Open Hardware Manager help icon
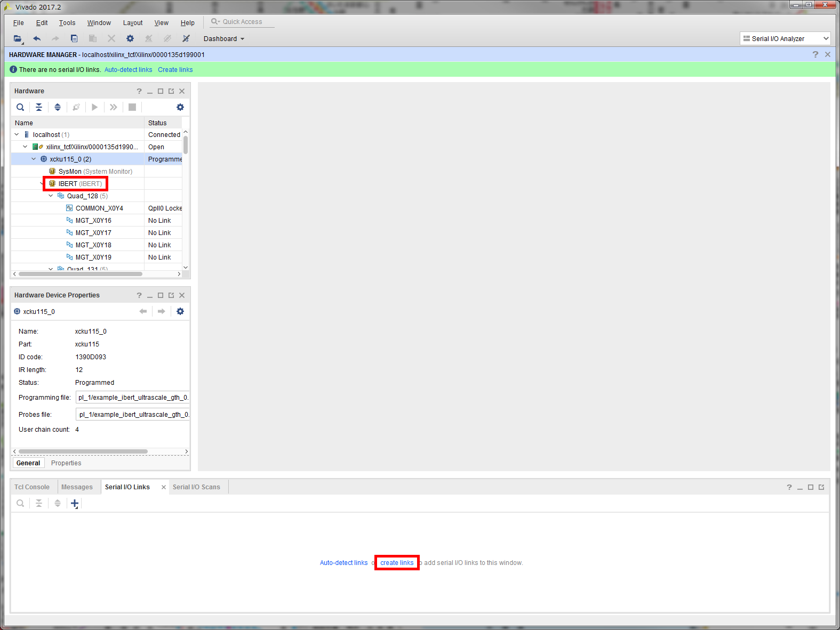This screenshot has width=840, height=630. (815, 54)
